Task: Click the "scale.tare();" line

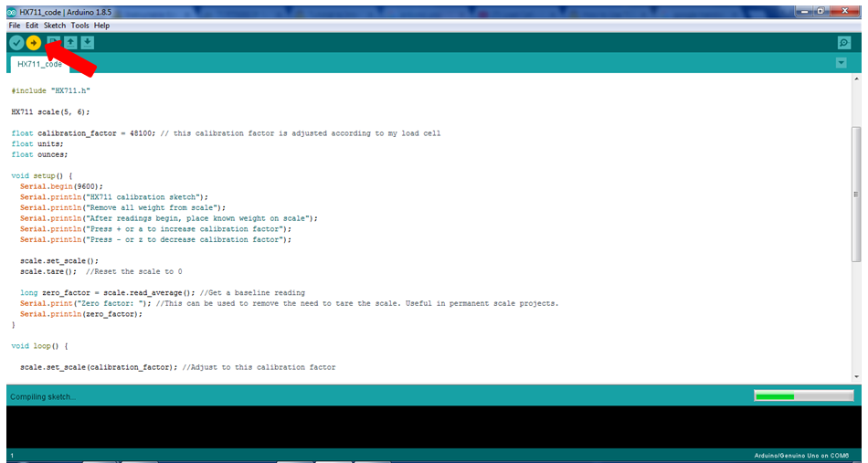Action: coord(101,271)
